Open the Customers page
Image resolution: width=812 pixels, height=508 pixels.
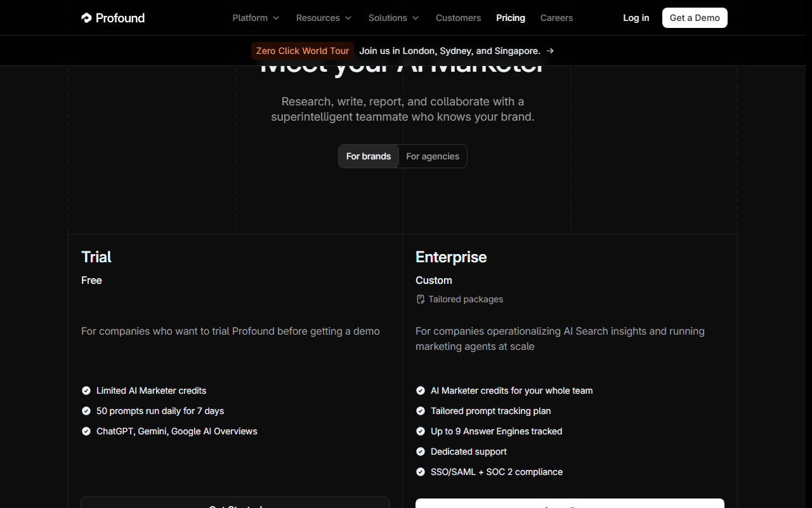(x=458, y=18)
